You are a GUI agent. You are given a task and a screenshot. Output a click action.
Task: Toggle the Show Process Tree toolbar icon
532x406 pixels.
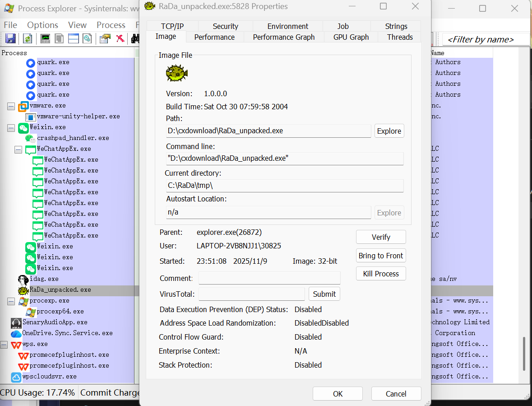coord(59,38)
